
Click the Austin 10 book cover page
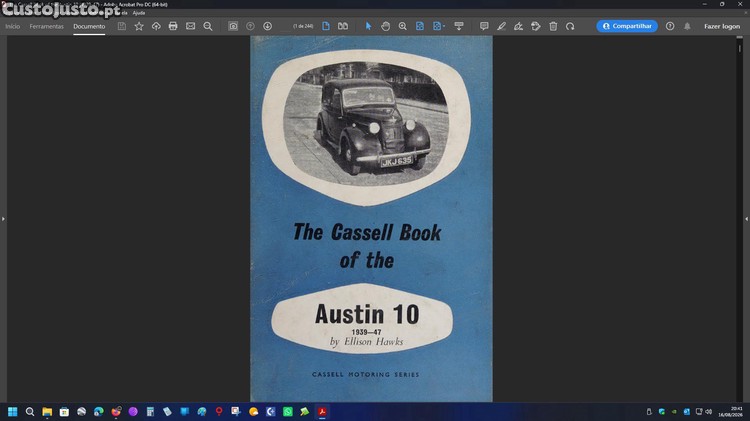coord(371,219)
